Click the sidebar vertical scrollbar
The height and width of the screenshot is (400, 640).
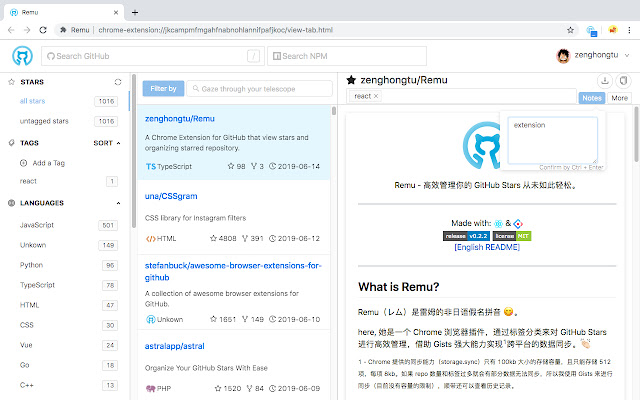tap(133, 151)
